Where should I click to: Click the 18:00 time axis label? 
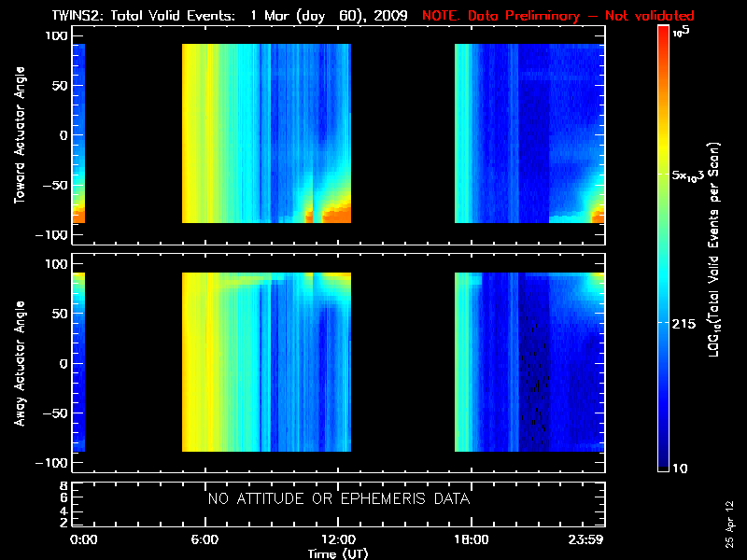[x=472, y=539]
